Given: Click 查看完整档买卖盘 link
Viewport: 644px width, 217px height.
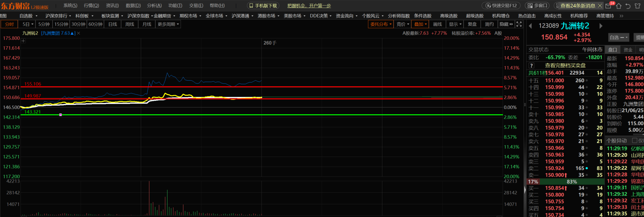Looking at the screenshot, I should pyautogui.click(x=565, y=65).
